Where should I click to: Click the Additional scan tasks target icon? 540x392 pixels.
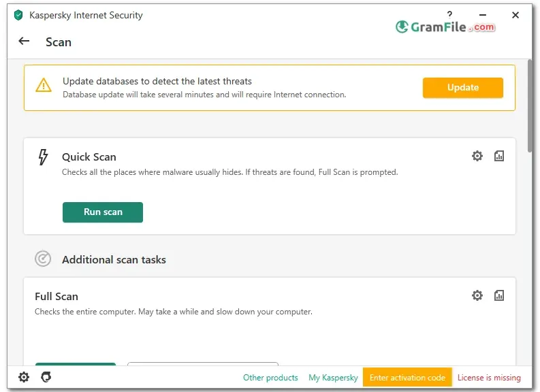[x=43, y=259]
